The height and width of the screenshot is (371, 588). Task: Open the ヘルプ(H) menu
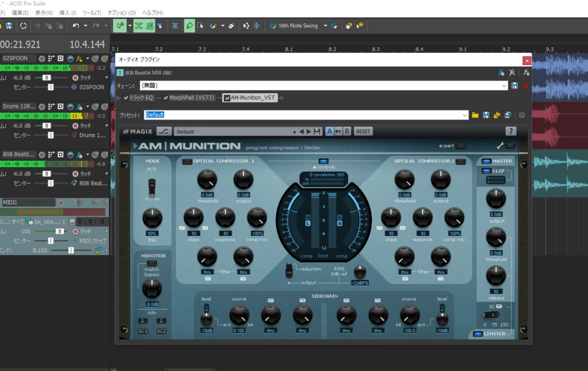[152, 13]
